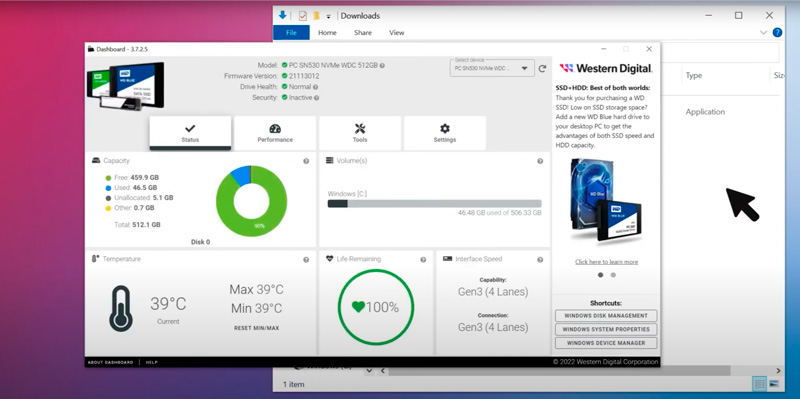Open the quick access toolbar customize arrow
Image resolution: width=800 pixels, height=399 pixels.
pos(329,16)
